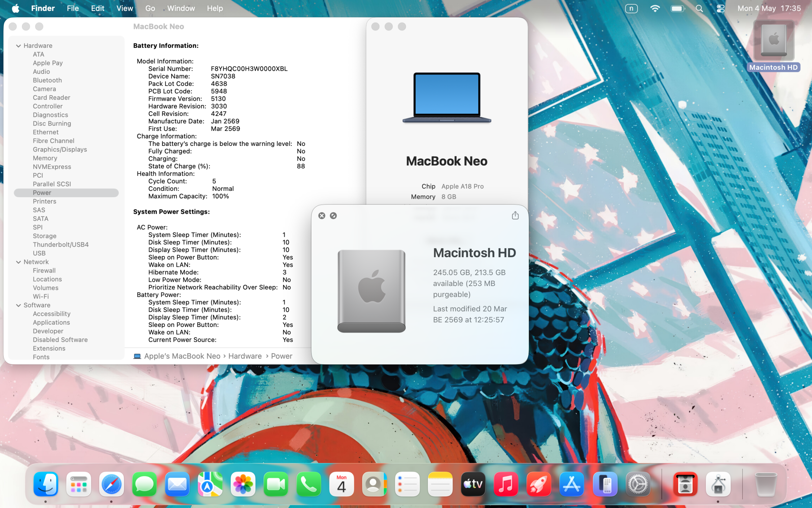Close the Macintosh HD Quick Look panel

(x=322, y=216)
